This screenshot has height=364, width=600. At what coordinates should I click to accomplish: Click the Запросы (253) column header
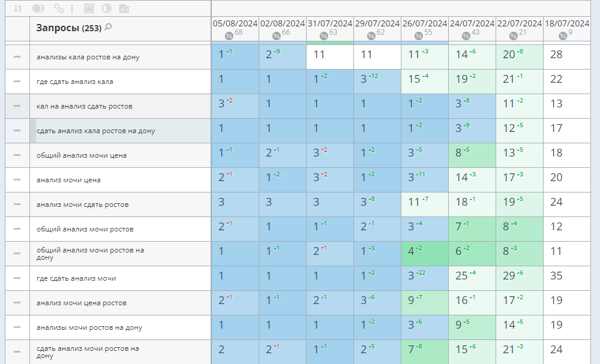coord(68,28)
